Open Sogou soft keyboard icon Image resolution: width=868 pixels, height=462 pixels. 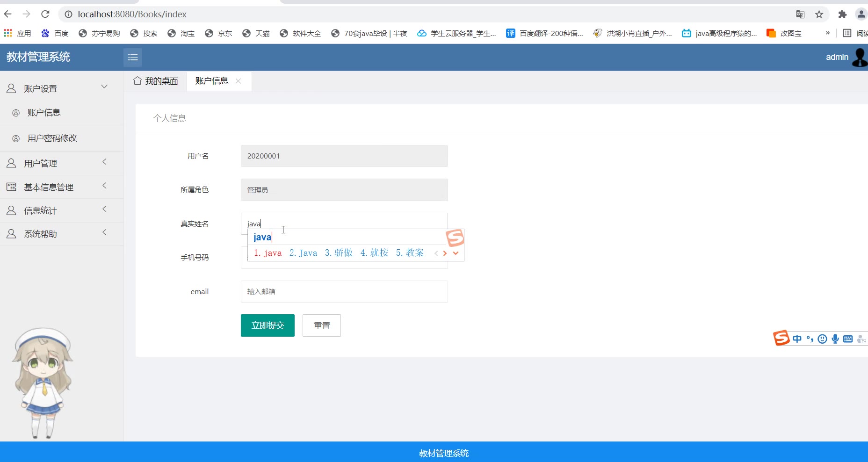pyautogui.click(x=847, y=339)
